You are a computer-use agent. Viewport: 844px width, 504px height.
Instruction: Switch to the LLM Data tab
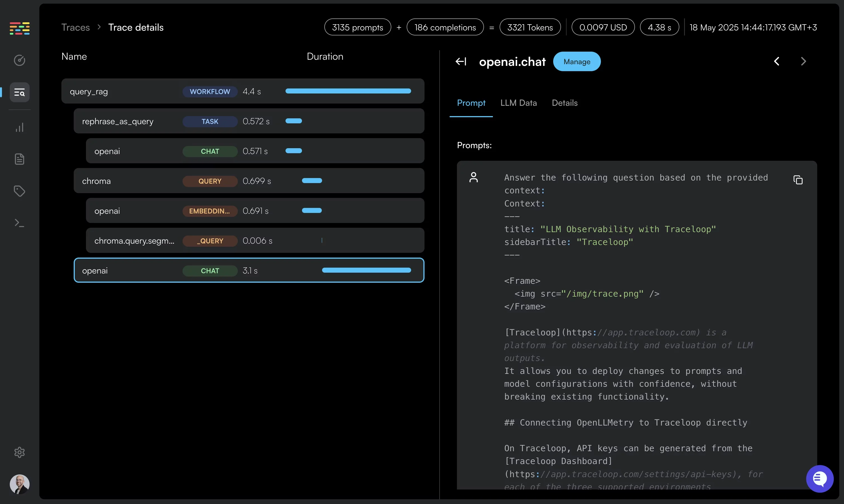(x=518, y=103)
